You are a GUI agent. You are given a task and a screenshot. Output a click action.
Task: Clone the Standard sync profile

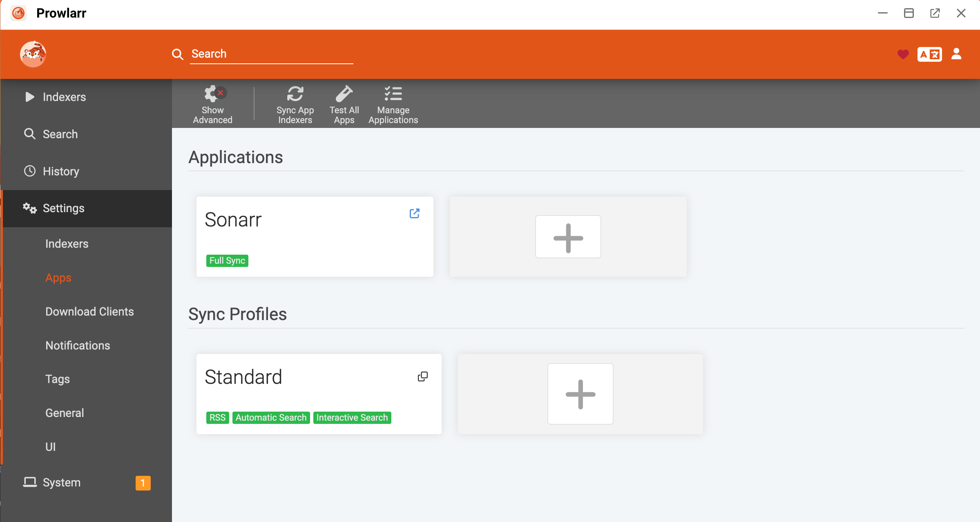[422, 376]
